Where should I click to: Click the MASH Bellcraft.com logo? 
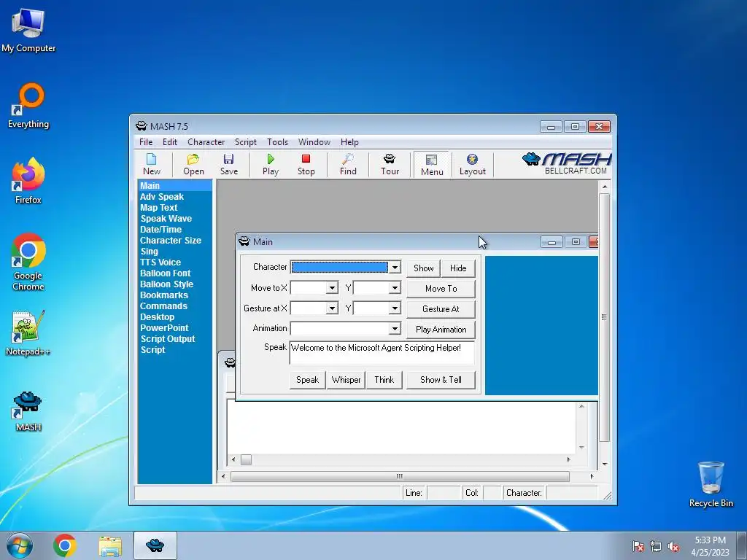coord(566,163)
